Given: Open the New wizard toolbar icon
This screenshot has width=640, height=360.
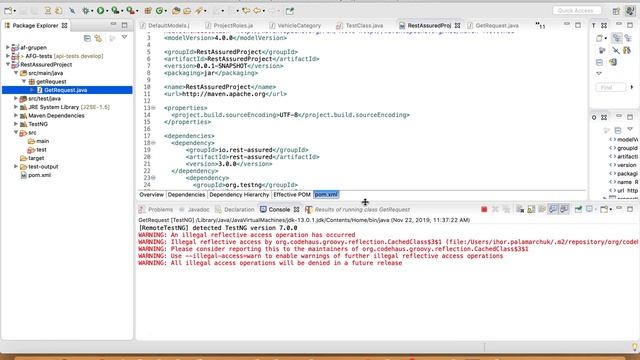Looking at the screenshot, I should [8, 11].
